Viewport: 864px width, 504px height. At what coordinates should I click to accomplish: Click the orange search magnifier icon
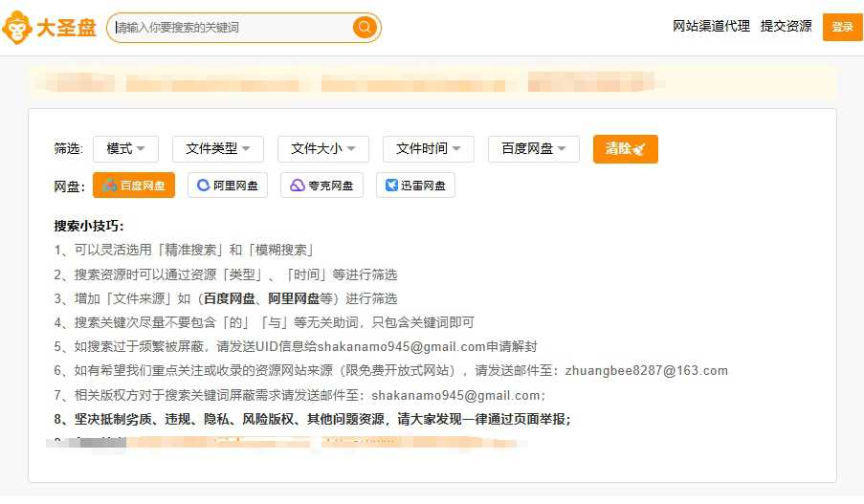pos(364,28)
